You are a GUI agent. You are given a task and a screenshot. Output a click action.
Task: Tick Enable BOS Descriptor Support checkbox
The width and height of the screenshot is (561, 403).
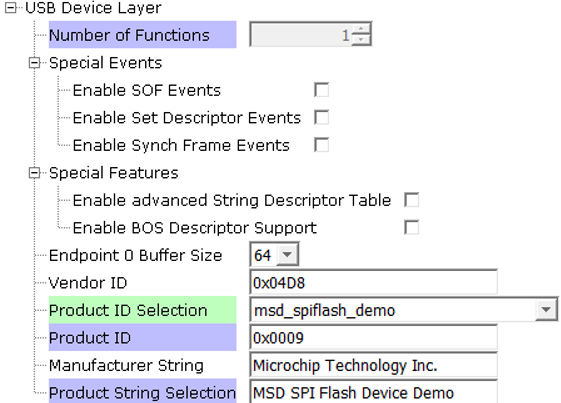411,228
